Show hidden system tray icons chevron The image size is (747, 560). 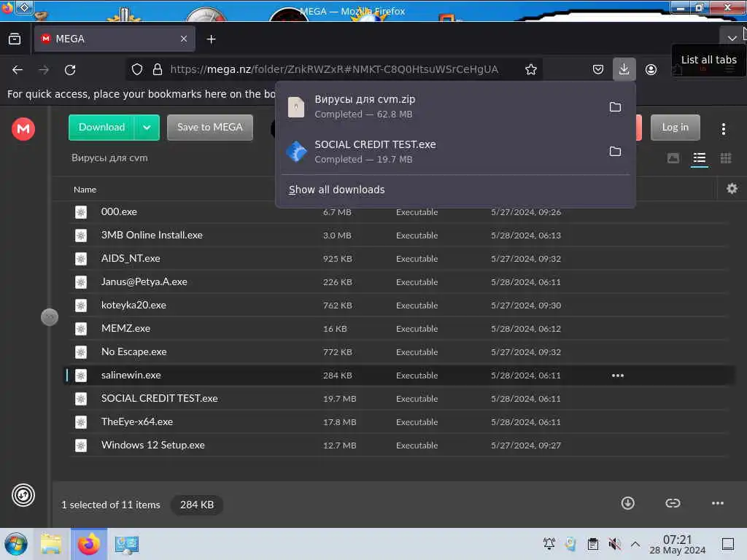[x=635, y=544]
